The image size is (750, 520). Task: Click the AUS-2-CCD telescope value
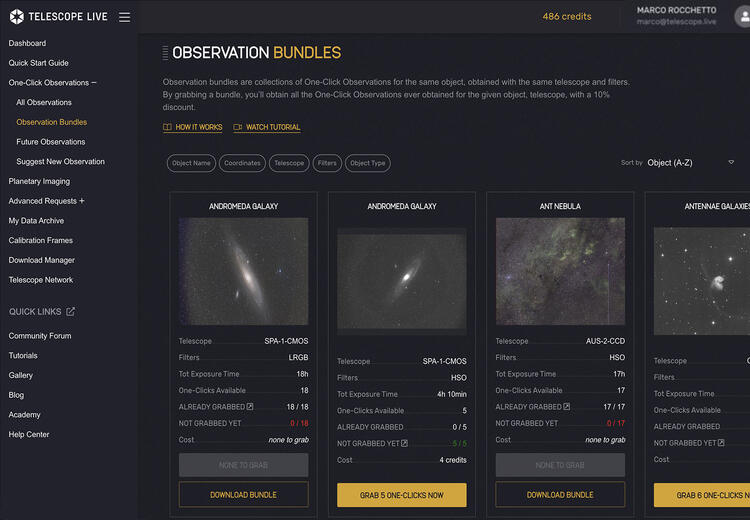pos(605,341)
